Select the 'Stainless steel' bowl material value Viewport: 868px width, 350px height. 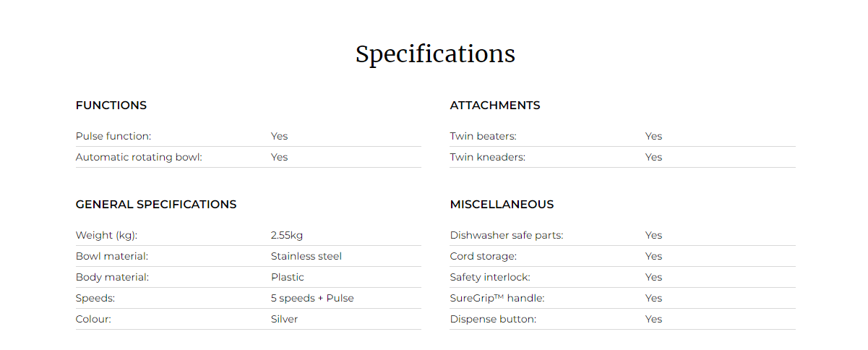306,256
